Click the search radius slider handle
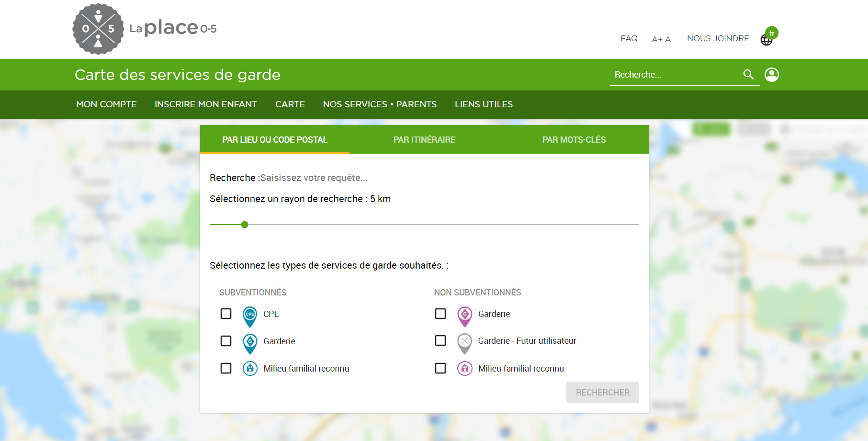The image size is (868, 441). [245, 225]
